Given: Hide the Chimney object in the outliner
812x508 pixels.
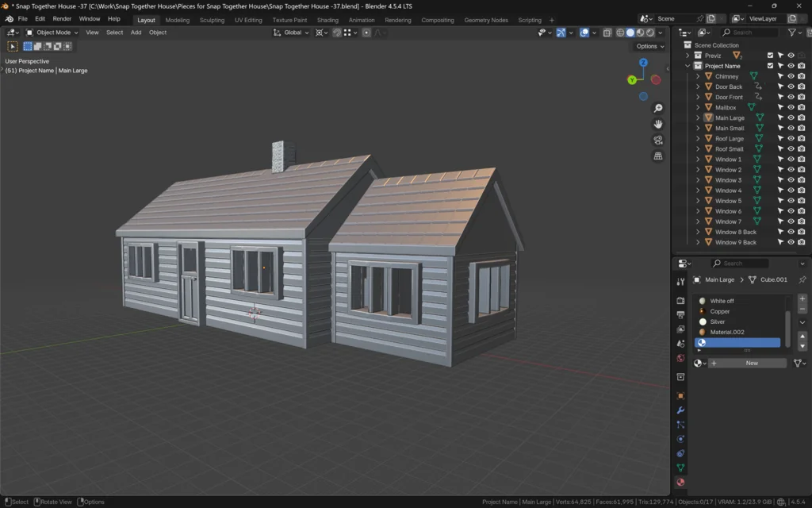Looking at the screenshot, I should click(789, 75).
